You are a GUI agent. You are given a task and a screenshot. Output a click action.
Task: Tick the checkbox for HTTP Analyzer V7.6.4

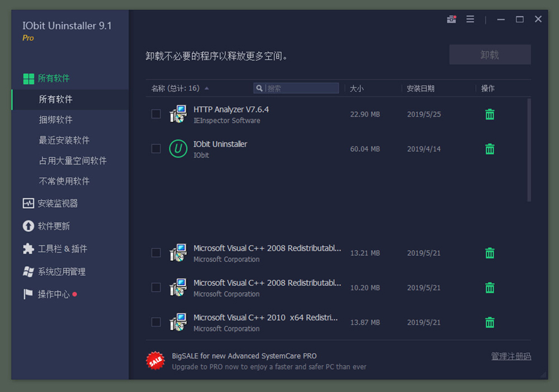click(156, 114)
